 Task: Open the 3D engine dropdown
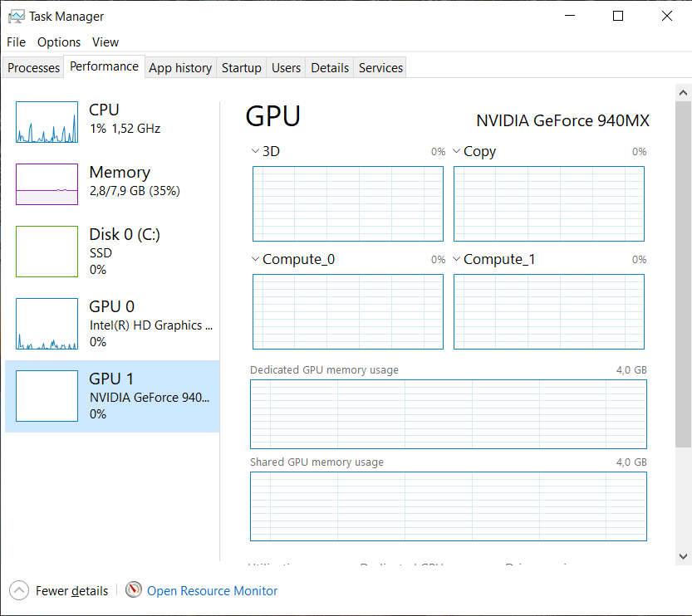point(256,152)
